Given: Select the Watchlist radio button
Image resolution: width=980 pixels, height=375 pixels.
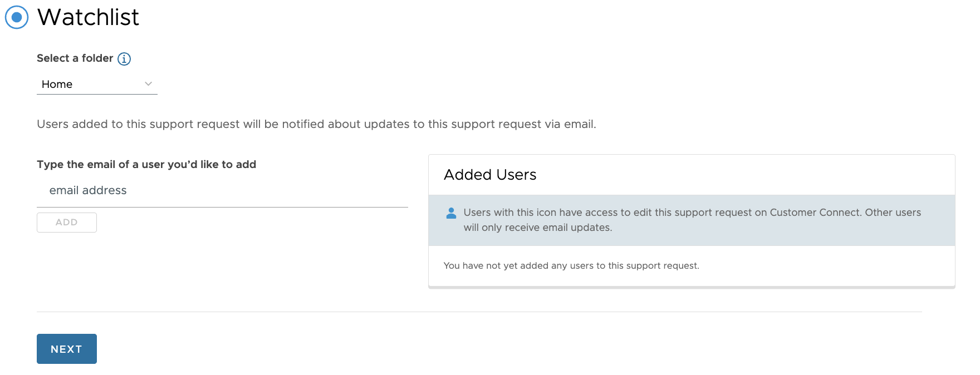Looking at the screenshot, I should [x=17, y=17].
